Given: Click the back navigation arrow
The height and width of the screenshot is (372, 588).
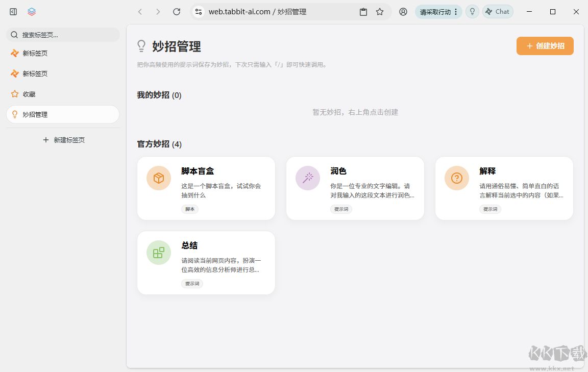Looking at the screenshot, I should point(140,11).
